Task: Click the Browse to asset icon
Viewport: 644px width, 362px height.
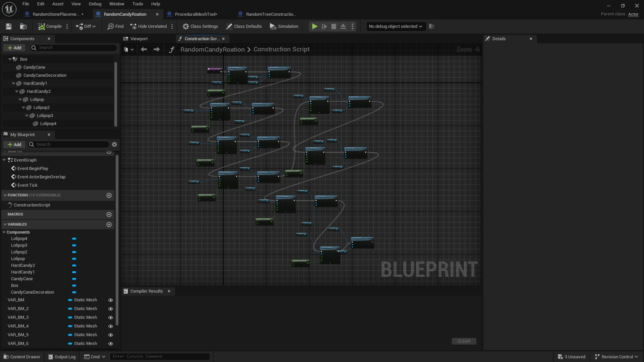Action: (x=23, y=27)
